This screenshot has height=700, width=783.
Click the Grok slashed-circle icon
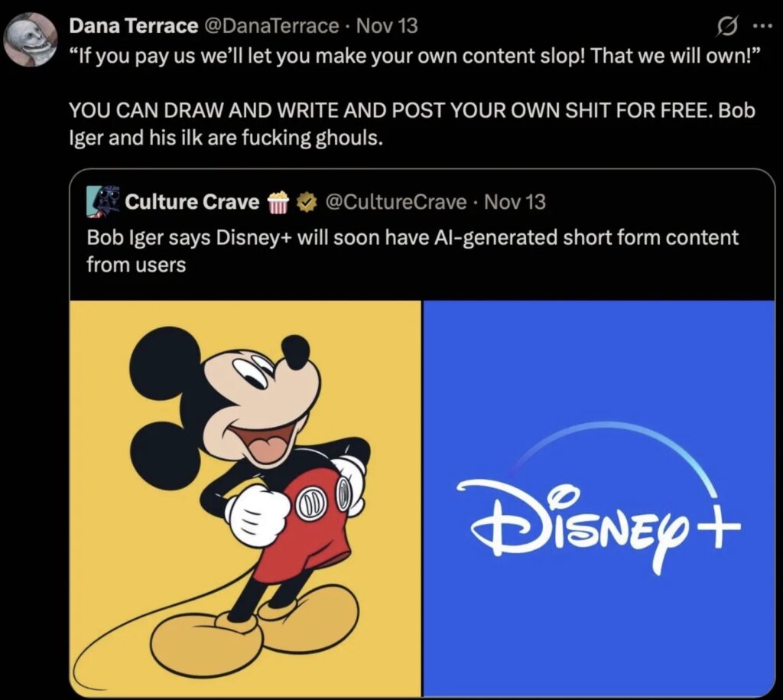click(726, 27)
